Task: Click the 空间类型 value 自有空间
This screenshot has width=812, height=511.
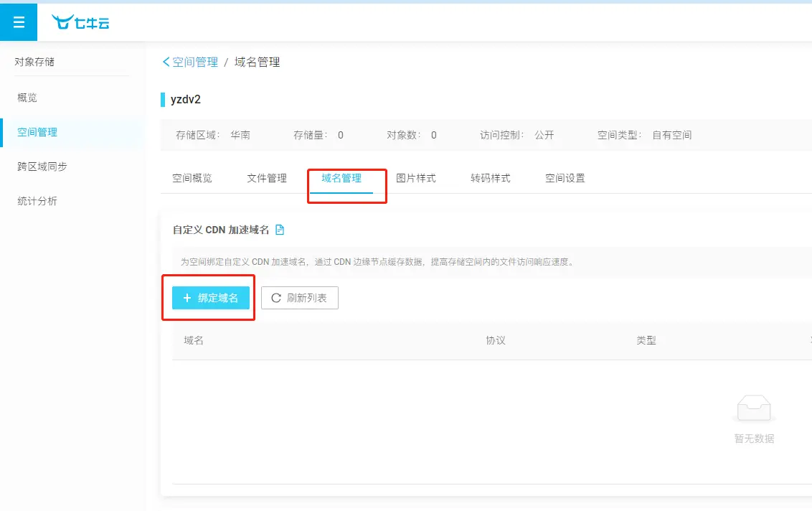Action: (x=672, y=135)
